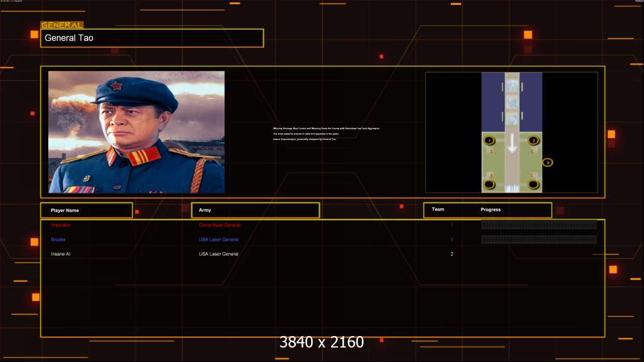Screen dimensions: 644x362
Task: Click Insane AI's team number 2
Action: (x=452, y=254)
